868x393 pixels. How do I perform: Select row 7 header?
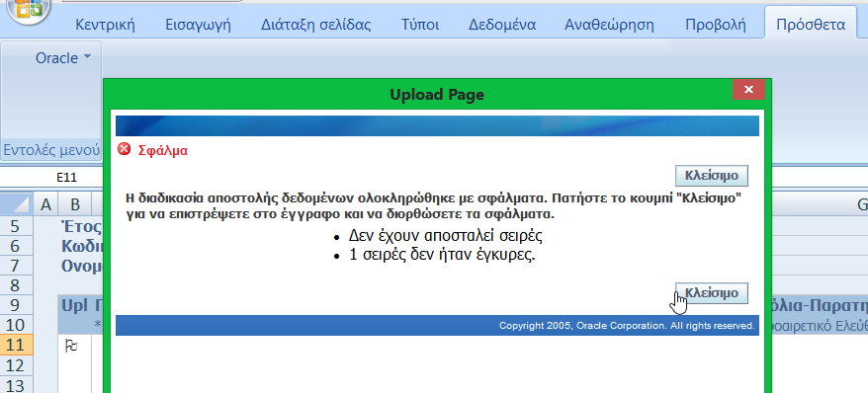(17, 266)
